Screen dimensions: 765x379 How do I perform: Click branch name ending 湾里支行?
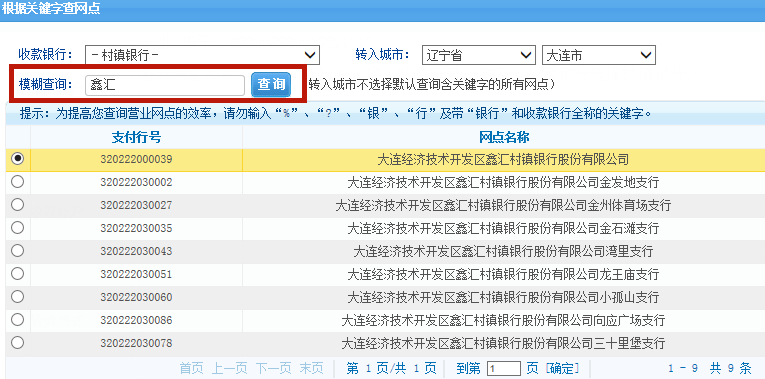pyautogui.click(x=503, y=251)
